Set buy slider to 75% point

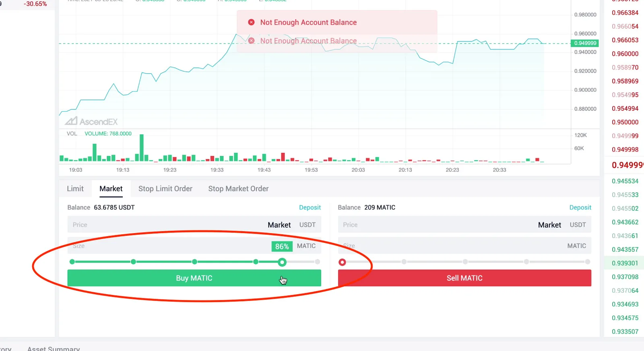tap(256, 262)
